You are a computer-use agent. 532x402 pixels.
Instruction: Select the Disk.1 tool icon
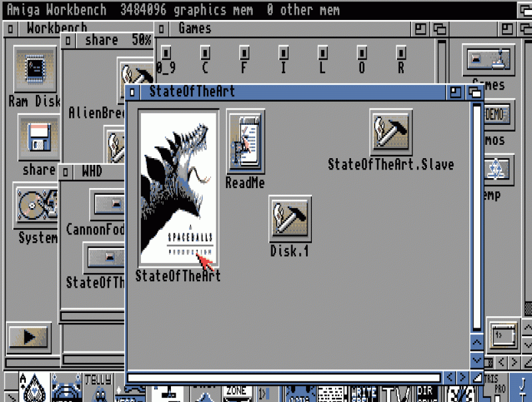coord(290,219)
